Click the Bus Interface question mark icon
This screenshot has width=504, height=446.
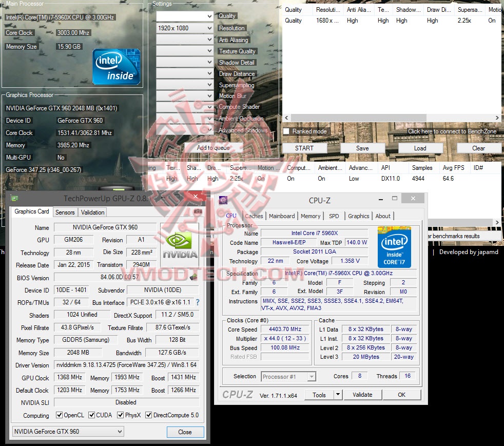(198, 302)
